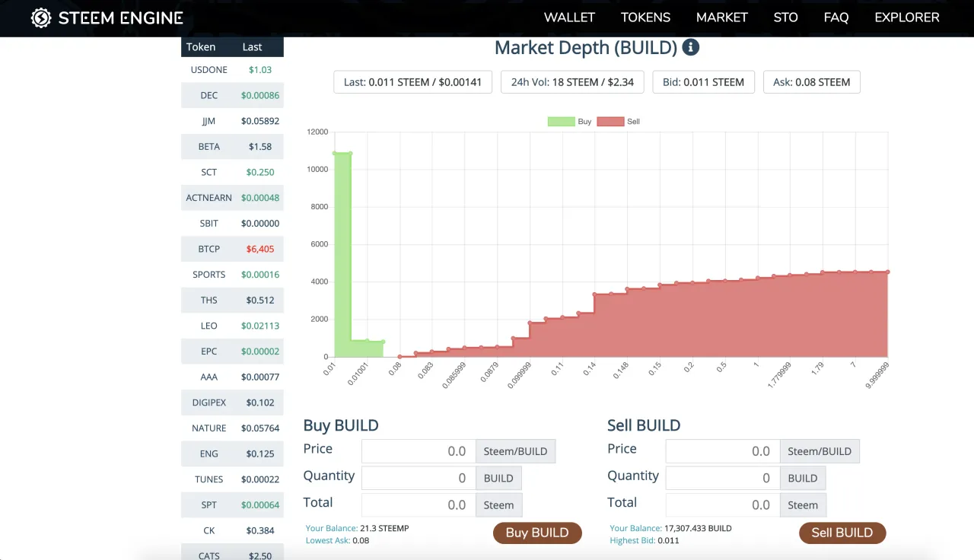
Task: Click the Sell BUILD Total input field
Action: tap(723, 504)
